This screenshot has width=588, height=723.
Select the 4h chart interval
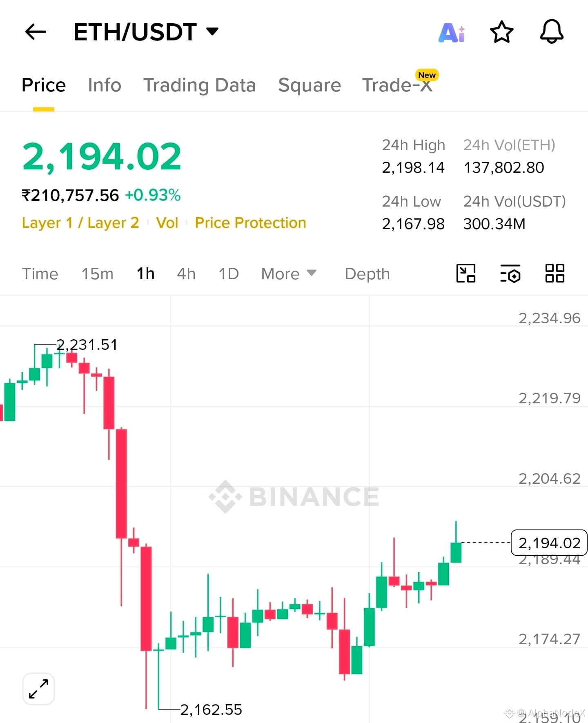[186, 274]
